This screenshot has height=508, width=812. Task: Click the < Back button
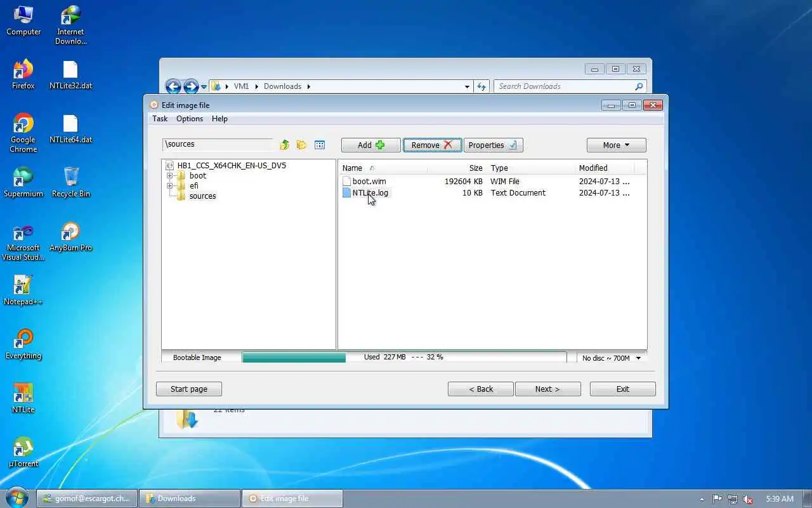click(x=481, y=389)
